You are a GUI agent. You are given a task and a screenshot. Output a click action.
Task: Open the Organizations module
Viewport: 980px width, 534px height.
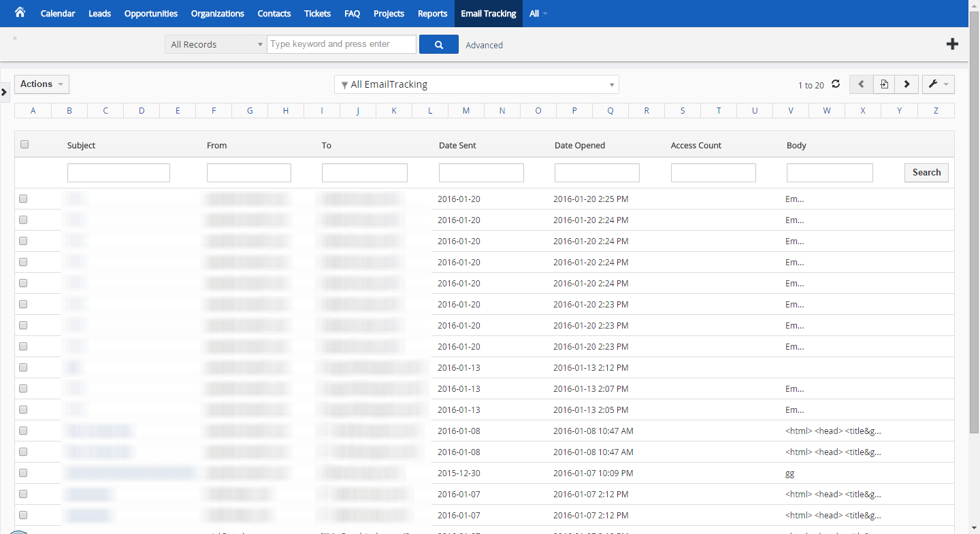tap(218, 14)
